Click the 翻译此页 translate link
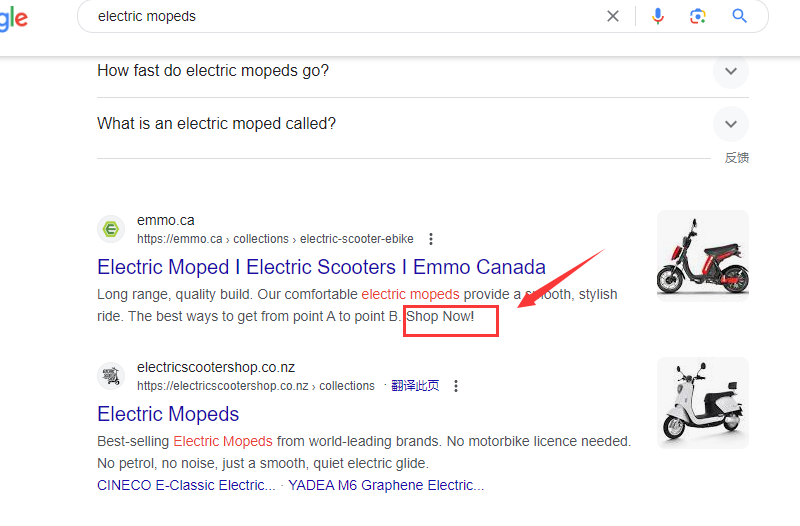Image resolution: width=800 pixels, height=526 pixels. point(415,386)
